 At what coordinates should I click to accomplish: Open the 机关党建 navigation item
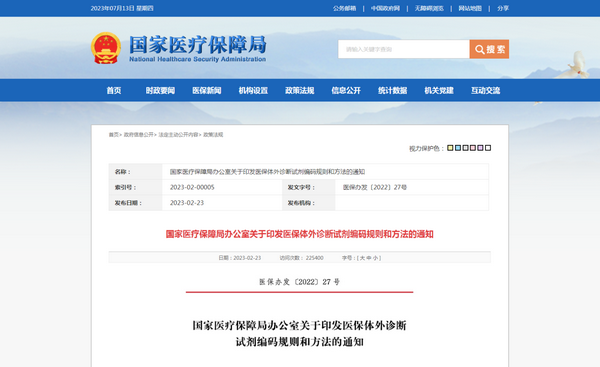(439, 90)
